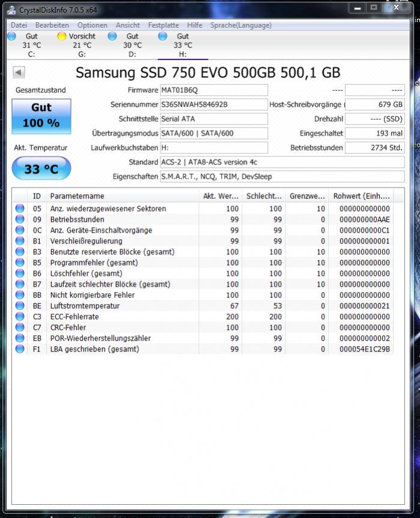Click status orb of row F1
420x518 pixels.
(20, 349)
